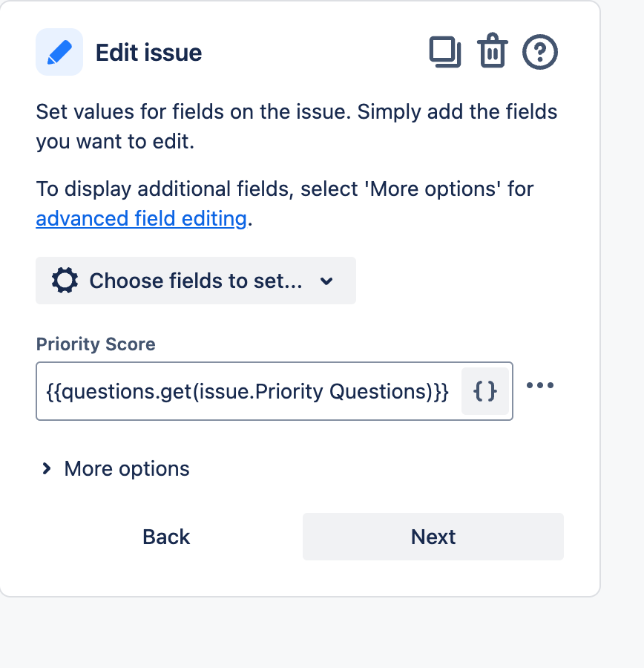Expand the More options chevron

47,468
